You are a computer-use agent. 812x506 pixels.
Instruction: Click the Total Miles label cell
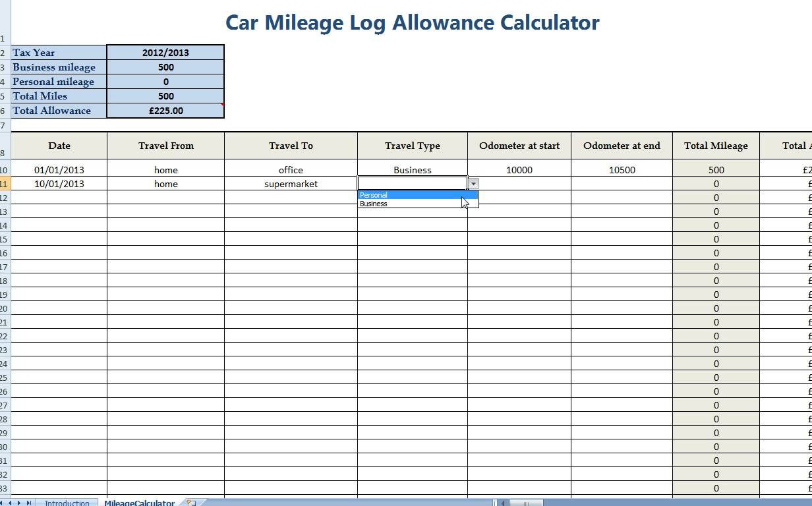pos(59,96)
